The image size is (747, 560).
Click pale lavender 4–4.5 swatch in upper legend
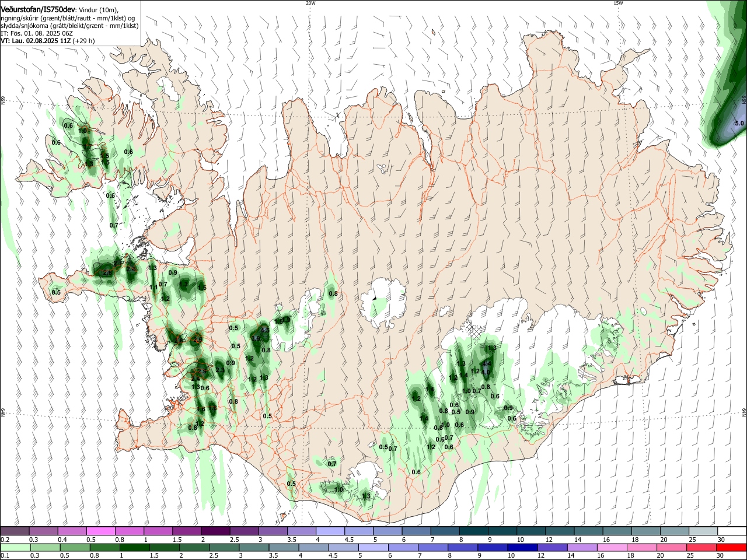click(x=330, y=531)
